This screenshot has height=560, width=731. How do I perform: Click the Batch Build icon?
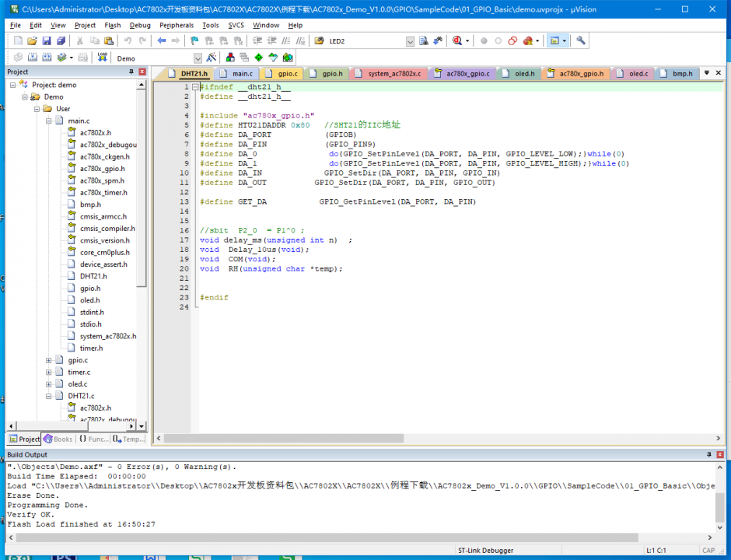(61, 58)
